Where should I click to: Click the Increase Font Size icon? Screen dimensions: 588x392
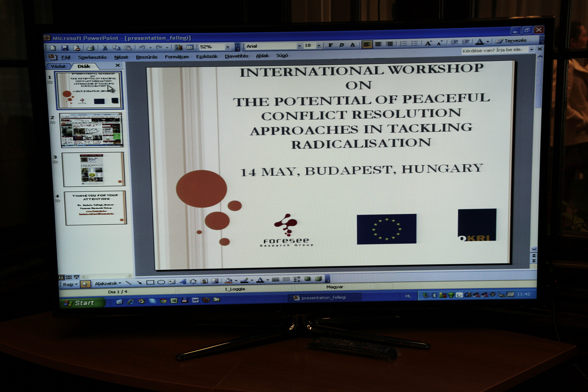pos(428,43)
